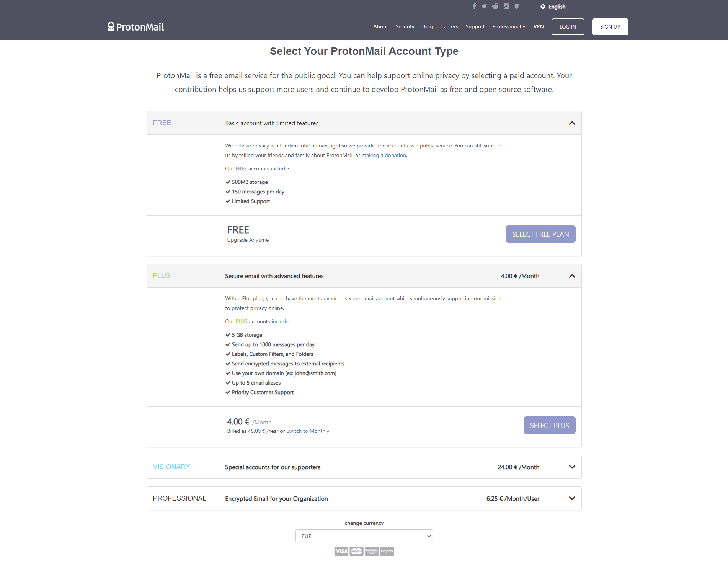Screen dimensions: 728x570
Task: Expand the VISIONARY plan section
Action: coord(572,467)
